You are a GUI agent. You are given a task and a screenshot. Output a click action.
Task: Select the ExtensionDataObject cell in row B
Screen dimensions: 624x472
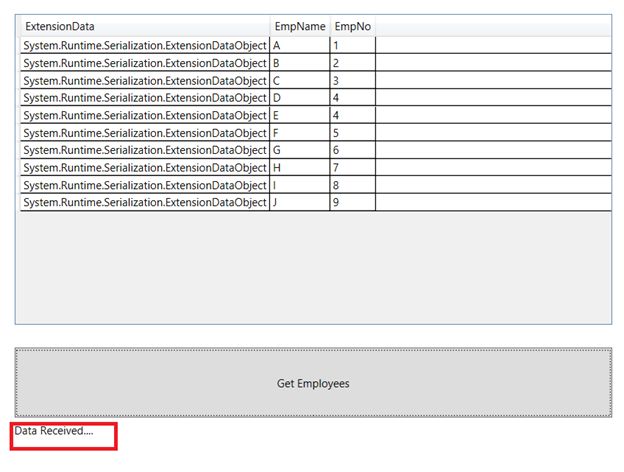[145, 63]
